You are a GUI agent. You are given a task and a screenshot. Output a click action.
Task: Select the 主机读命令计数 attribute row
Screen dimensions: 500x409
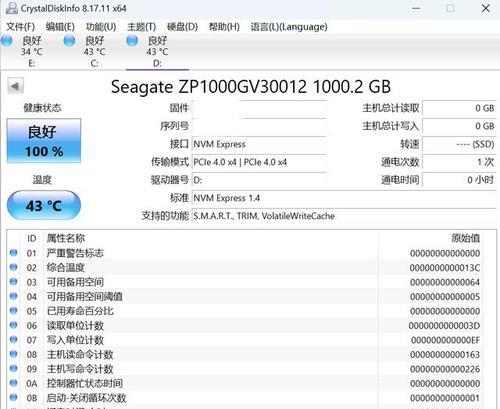click(245, 354)
